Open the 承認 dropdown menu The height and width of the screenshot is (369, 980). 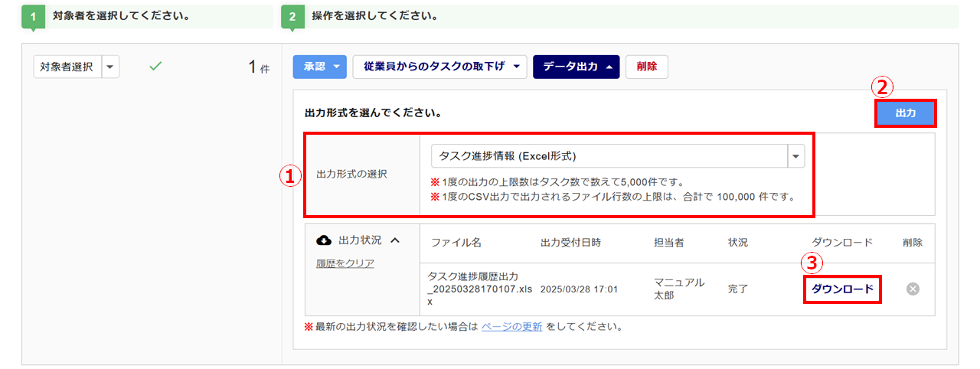pyautogui.click(x=320, y=67)
